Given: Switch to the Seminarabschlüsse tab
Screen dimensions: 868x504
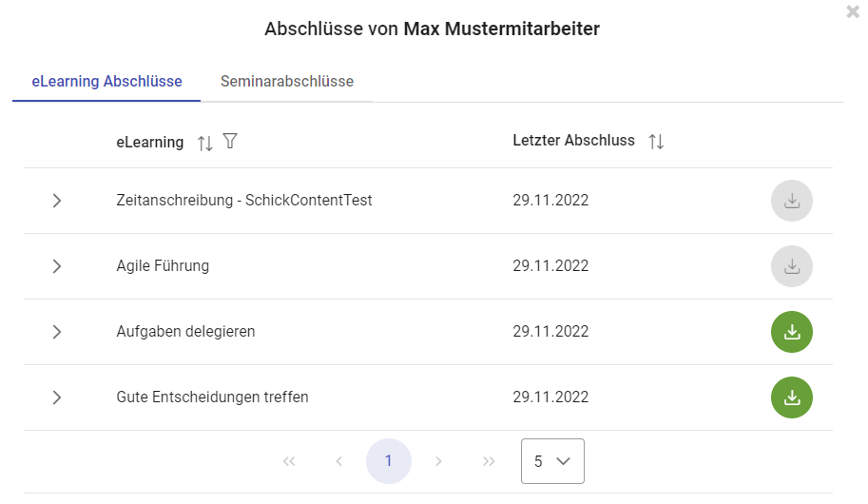Looking at the screenshot, I should [287, 82].
